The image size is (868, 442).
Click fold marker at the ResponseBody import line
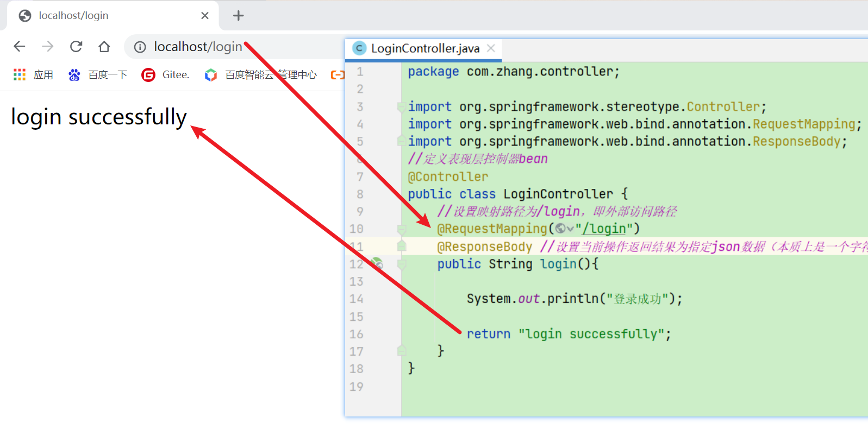click(x=401, y=141)
